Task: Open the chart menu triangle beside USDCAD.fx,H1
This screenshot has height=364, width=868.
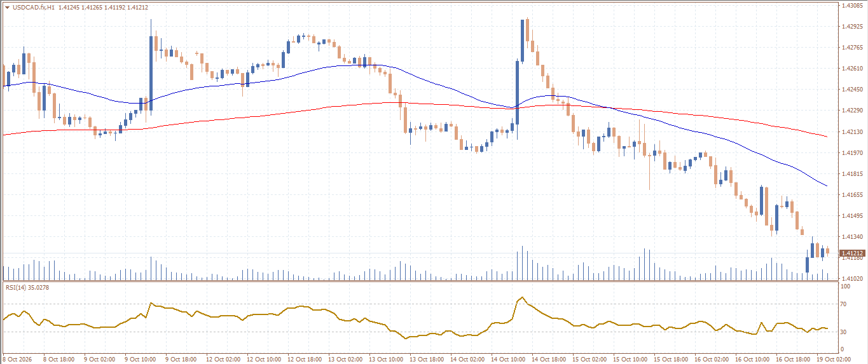Action: 7,7
